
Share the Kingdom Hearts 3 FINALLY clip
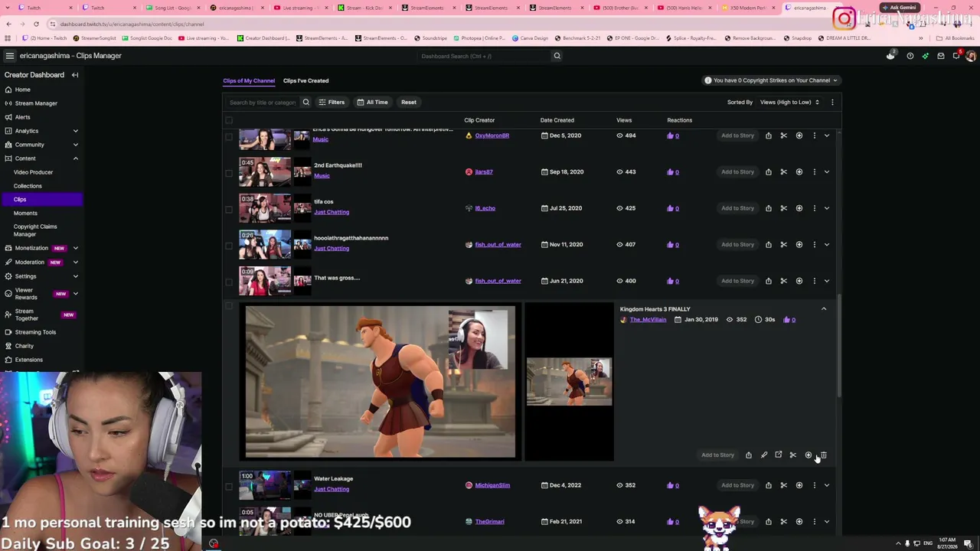[x=748, y=455]
